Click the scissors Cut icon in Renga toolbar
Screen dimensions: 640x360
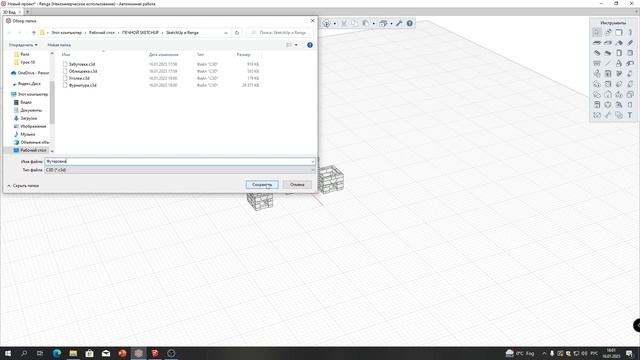(x=344, y=23)
